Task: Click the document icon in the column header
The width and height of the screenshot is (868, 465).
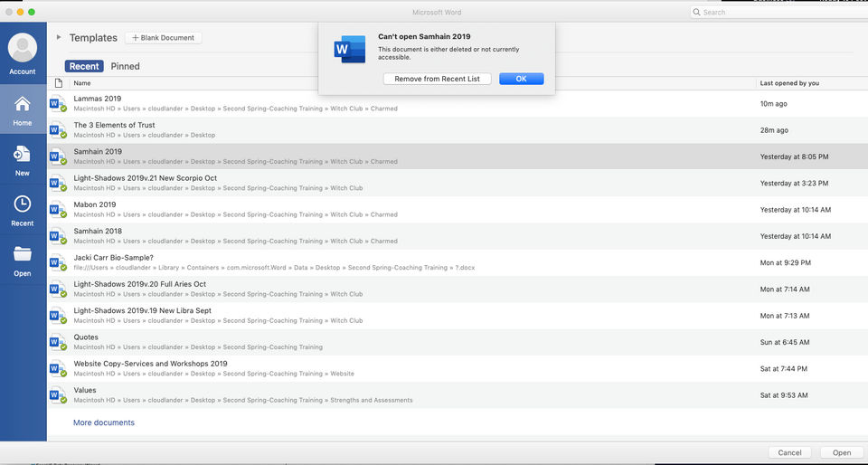Action: 58,83
